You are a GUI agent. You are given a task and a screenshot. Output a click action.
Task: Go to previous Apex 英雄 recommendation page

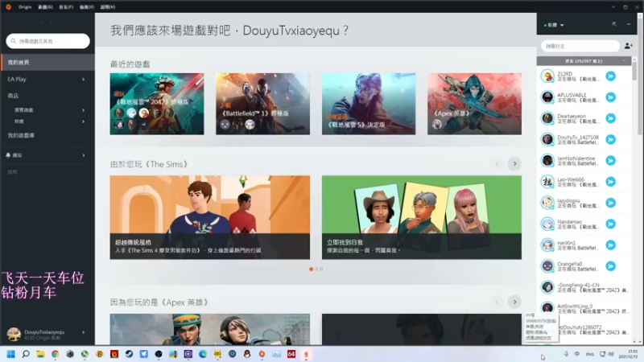pos(497,302)
